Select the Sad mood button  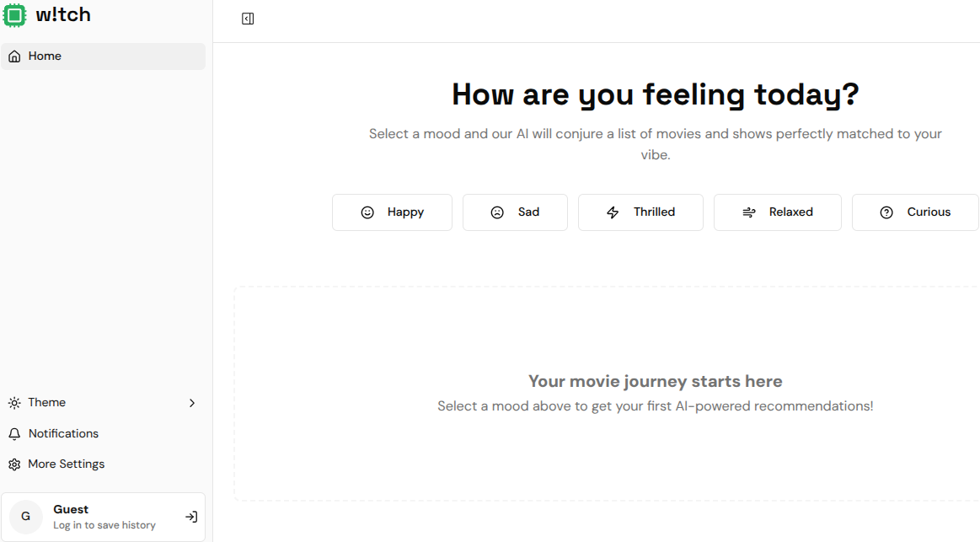pyautogui.click(x=515, y=212)
